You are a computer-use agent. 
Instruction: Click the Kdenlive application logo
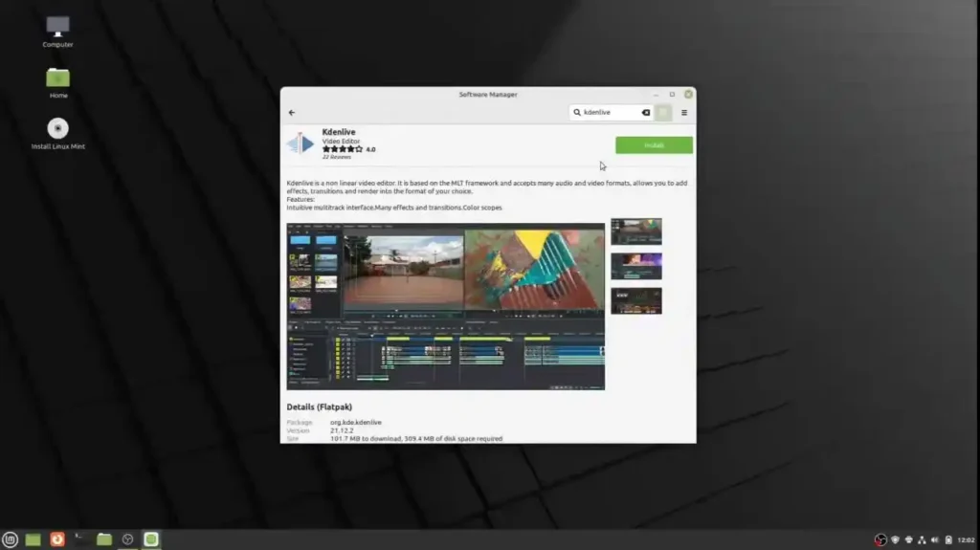[x=301, y=143]
